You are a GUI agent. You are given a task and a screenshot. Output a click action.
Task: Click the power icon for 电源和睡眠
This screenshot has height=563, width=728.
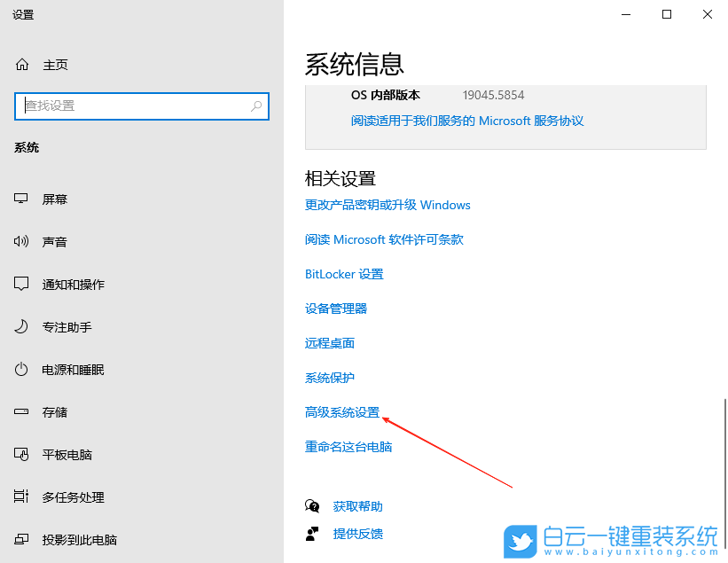[x=20, y=369]
